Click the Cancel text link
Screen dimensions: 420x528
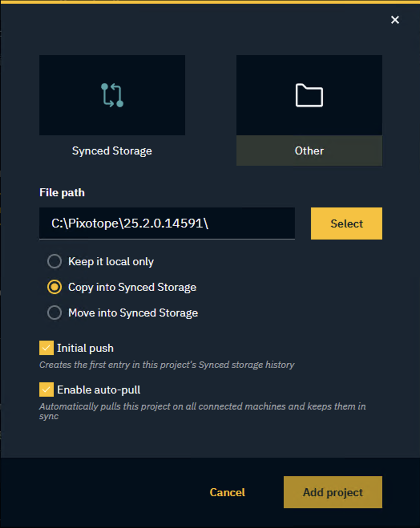pyautogui.click(x=227, y=492)
